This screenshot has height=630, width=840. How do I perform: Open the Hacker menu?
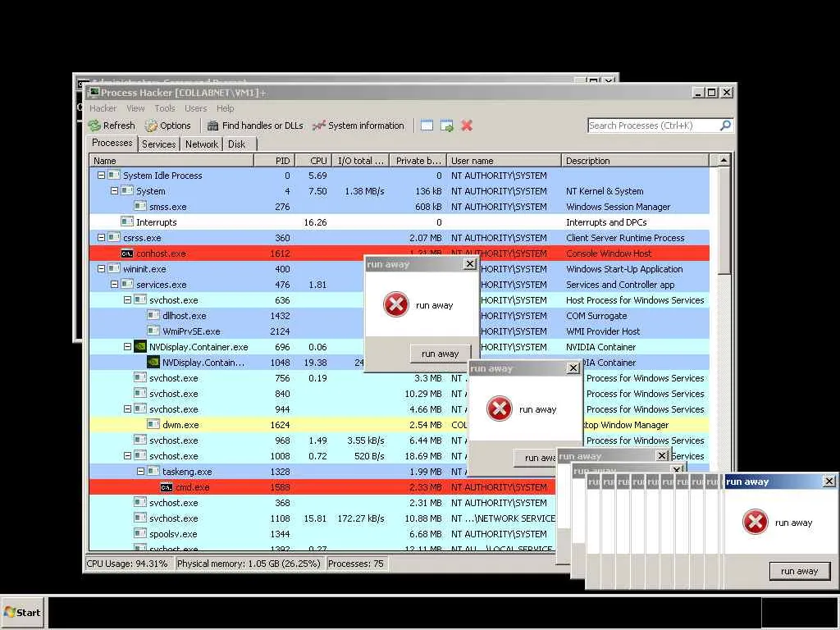(103, 108)
